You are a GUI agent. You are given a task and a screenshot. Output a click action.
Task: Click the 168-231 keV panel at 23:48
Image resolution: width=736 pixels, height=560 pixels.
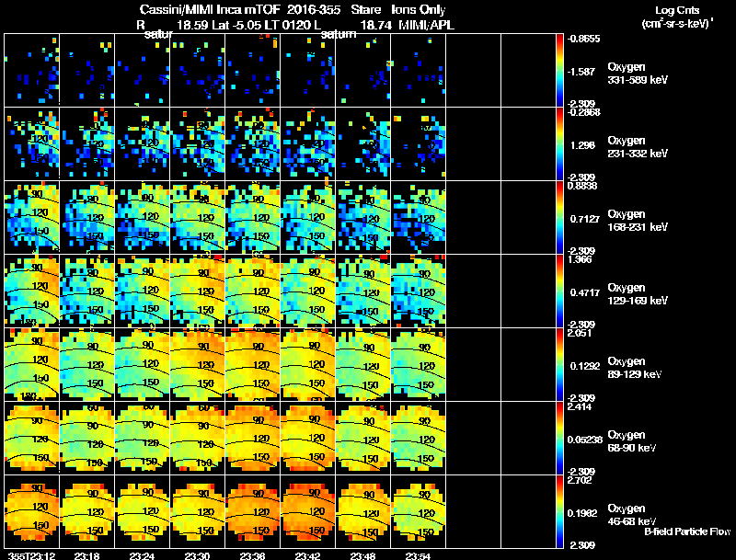(362, 218)
